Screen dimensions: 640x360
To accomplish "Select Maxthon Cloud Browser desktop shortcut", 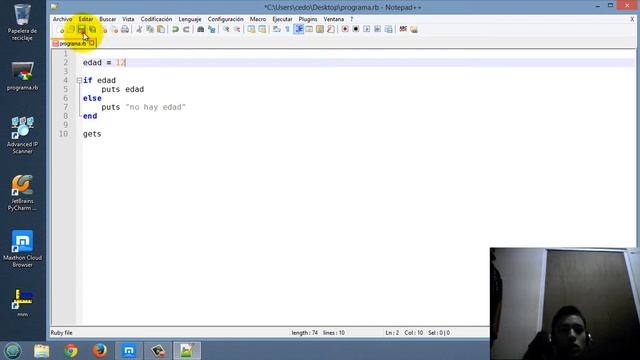I will click(x=22, y=249).
